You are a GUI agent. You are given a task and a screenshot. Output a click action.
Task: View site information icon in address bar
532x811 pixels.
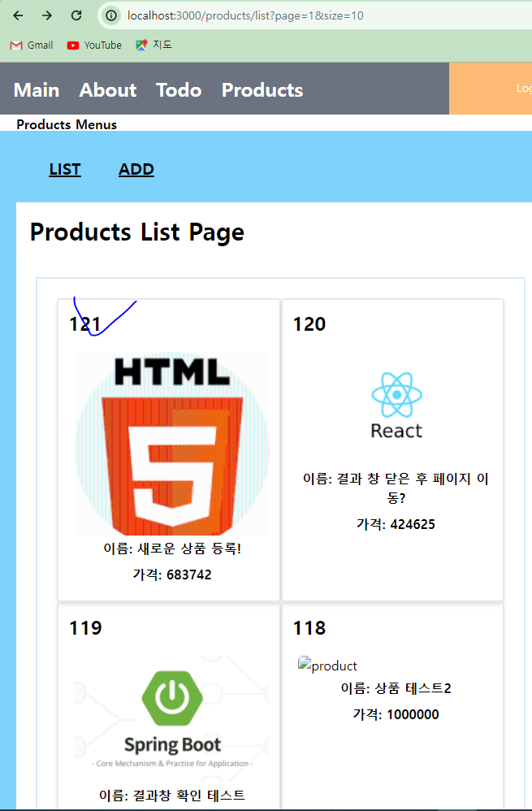coord(111,15)
